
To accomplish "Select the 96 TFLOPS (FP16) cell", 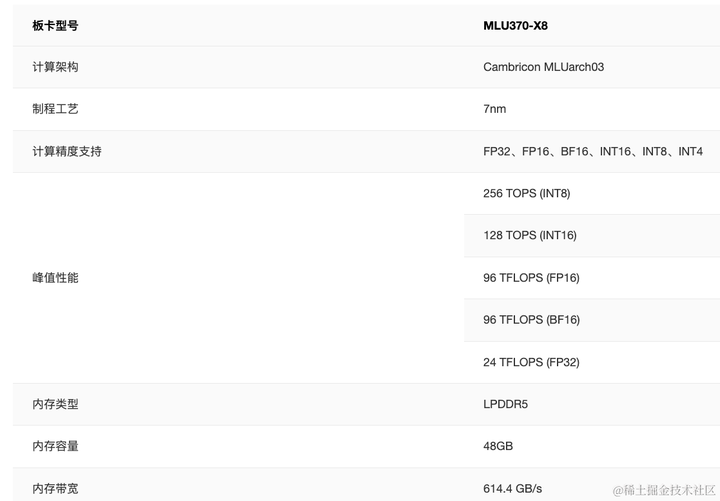I will [531, 278].
